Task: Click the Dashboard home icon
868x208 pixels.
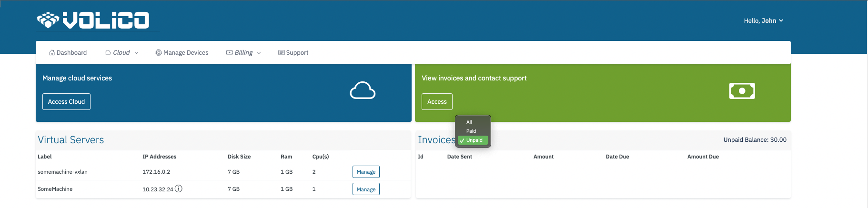Action: [x=52, y=53]
